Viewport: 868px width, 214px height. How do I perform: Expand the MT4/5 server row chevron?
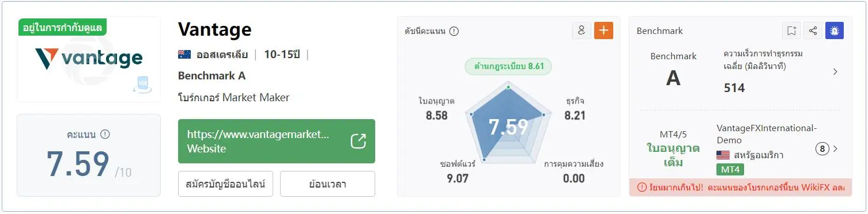tap(835, 149)
